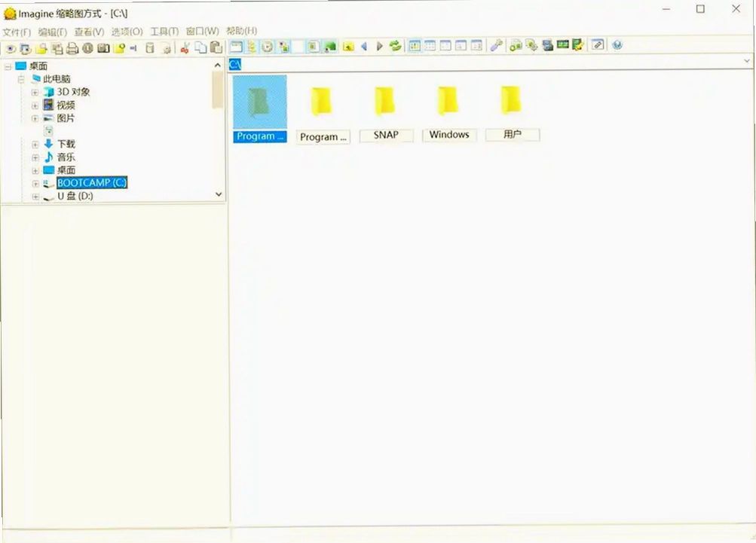Click the C:\ address path field
756x543 pixels.
point(485,64)
